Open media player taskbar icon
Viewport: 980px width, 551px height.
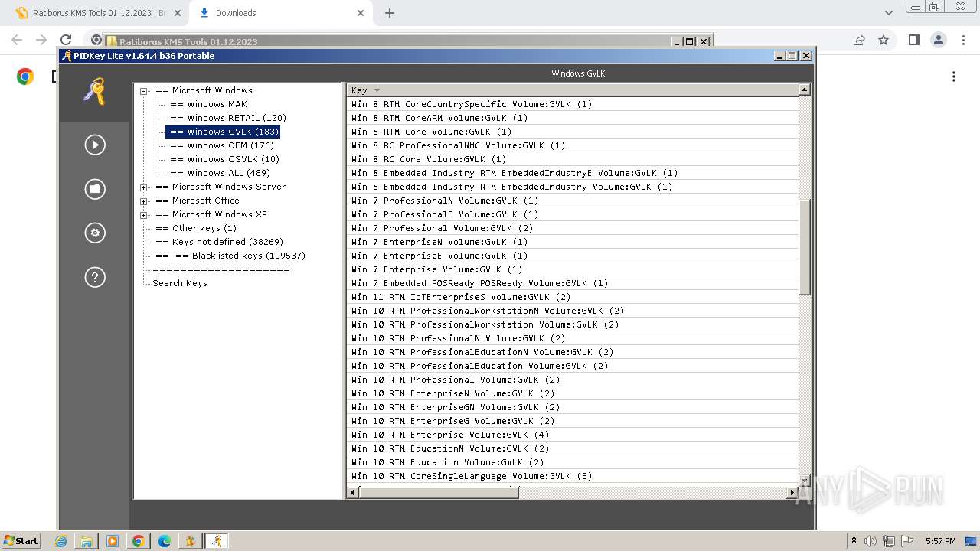pyautogui.click(x=113, y=541)
